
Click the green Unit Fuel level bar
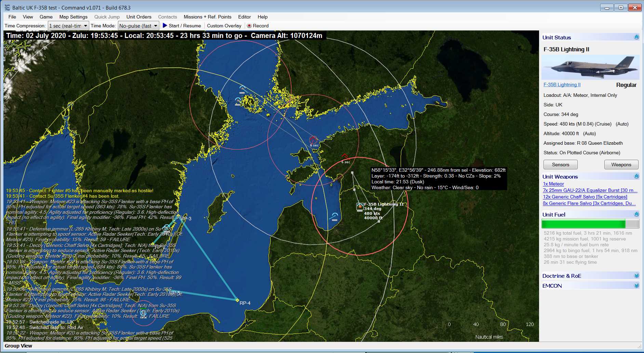point(590,224)
